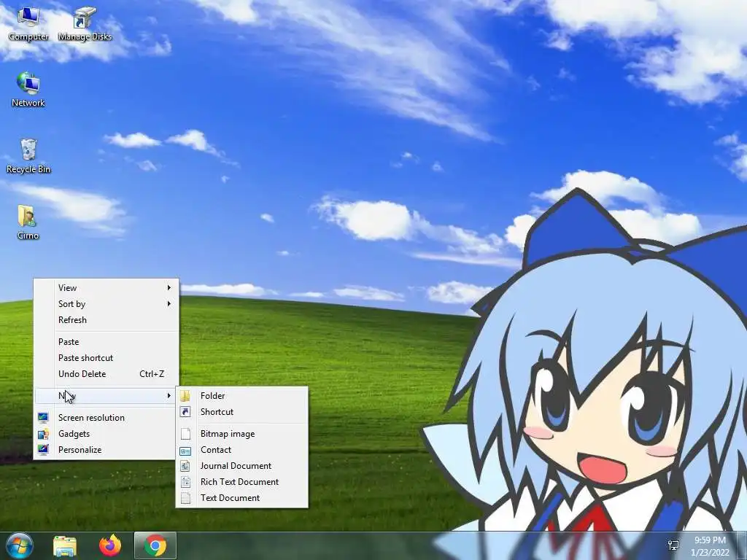This screenshot has width=747, height=560.
Task: Expand the View submenu arrow
Action: point(169,287)
